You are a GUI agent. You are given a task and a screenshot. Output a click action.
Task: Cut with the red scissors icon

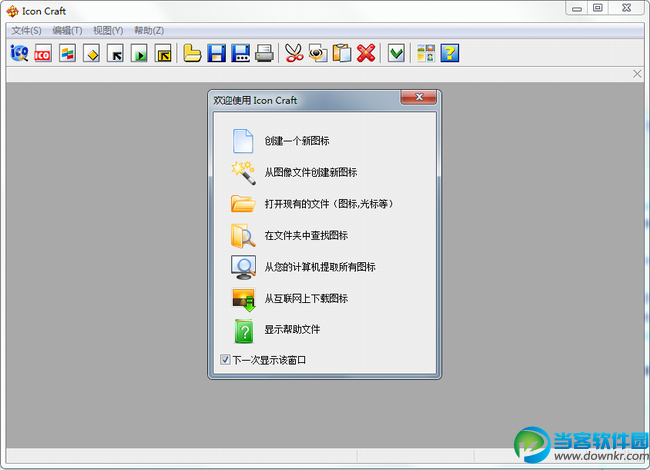point(294,53)
